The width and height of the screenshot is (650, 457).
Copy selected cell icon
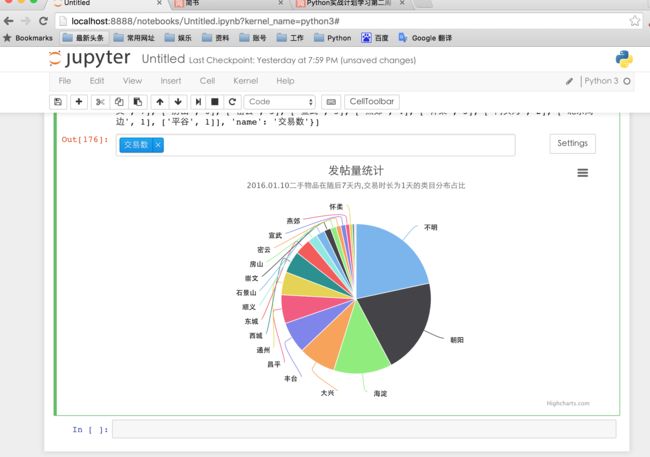119,102
